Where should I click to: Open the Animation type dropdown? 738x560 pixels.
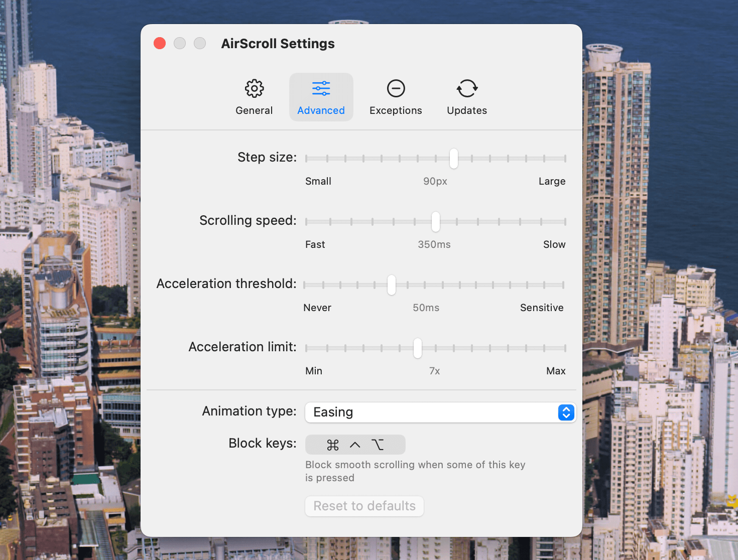pyautogui.click(x=440, y=412)
